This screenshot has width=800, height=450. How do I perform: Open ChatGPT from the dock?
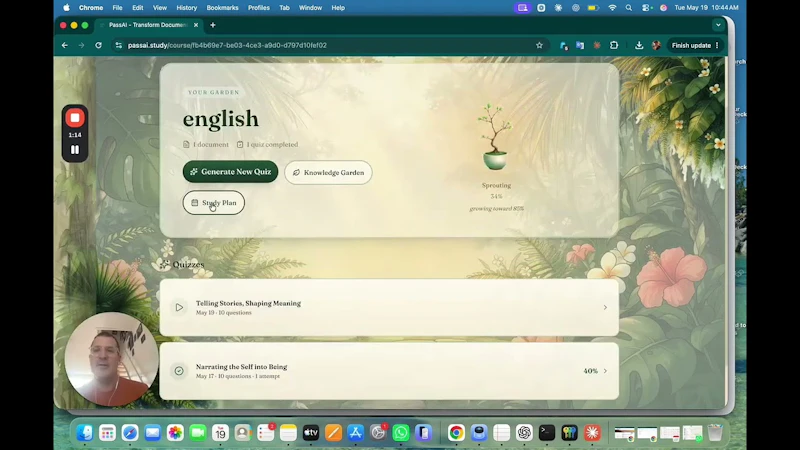(524, 433)
